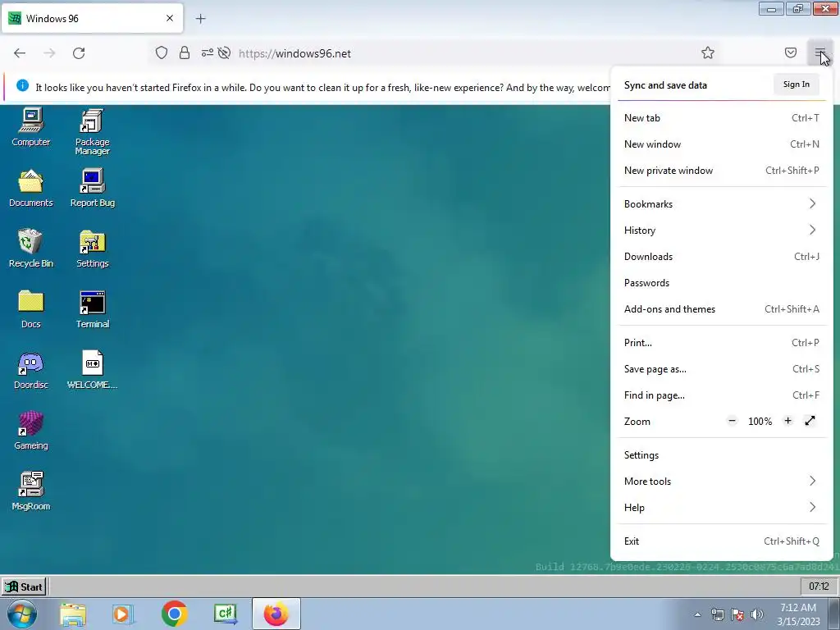Expand the More tools submenu

[722, 482]
